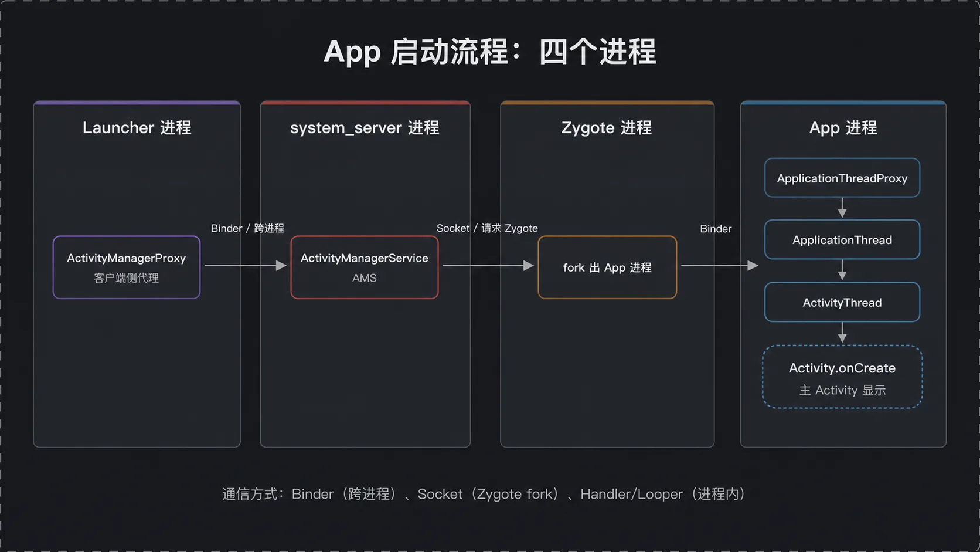Click the ApplicationThread node

point(842,239)
